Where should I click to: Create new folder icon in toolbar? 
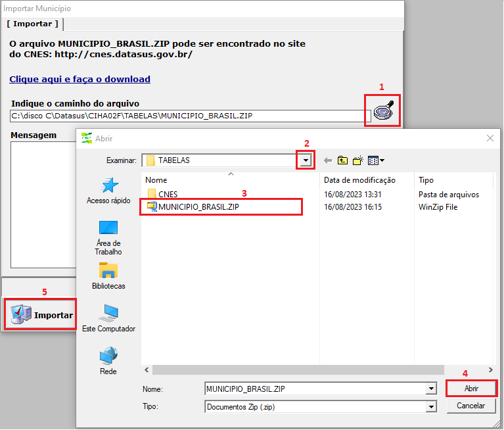point(358,160)
